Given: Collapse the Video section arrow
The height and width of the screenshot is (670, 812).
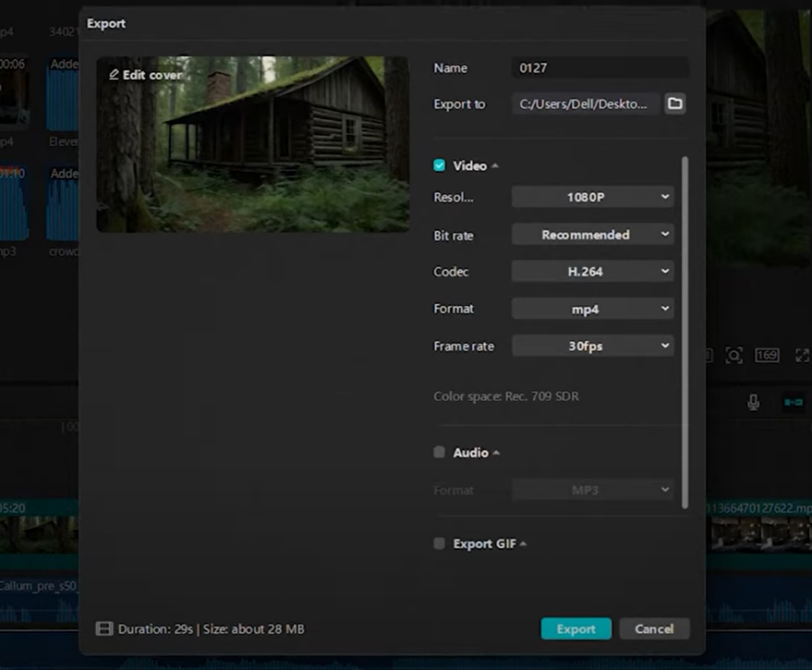Looking at the screenshot, I should (495, 166).
